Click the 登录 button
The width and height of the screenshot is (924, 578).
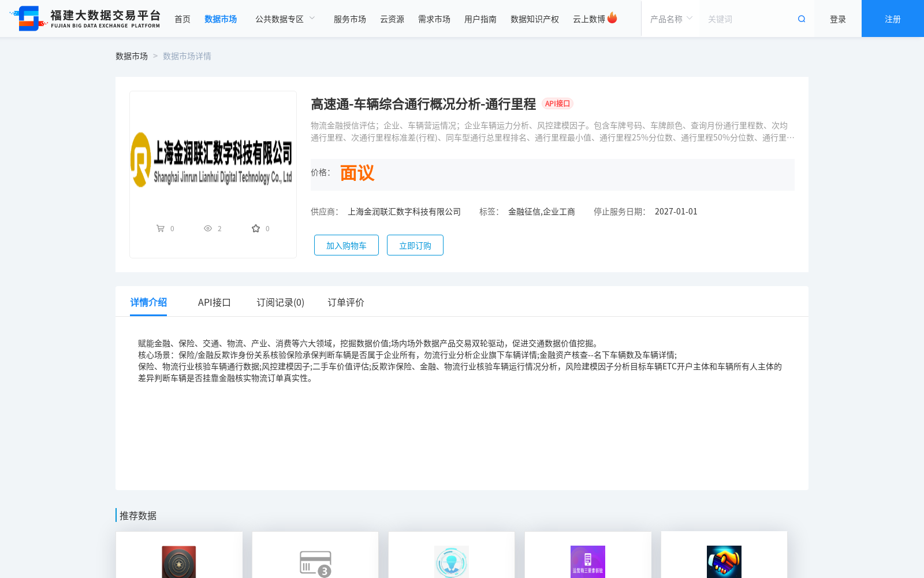coord(838,19)
